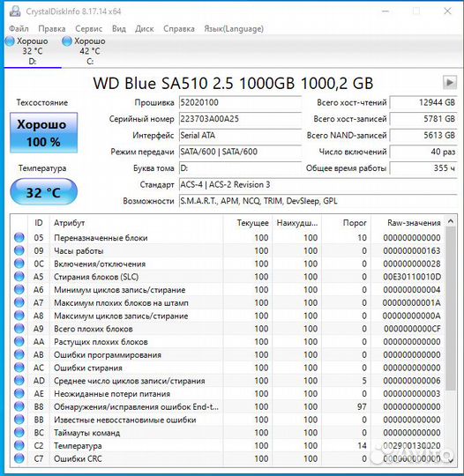
Task: Open the Язык(Language) menu
Action: tap(234, 28)
